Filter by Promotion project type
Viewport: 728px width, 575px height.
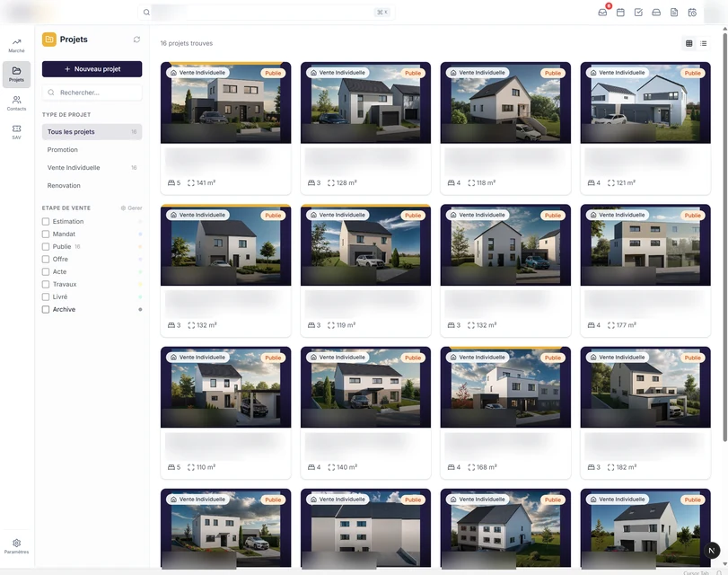pyautogui.click(x=92, y=150)
